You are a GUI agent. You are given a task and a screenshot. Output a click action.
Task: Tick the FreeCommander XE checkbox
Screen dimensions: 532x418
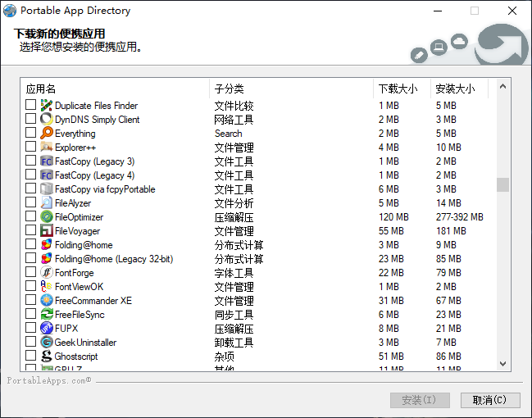[x=31, y=299]
